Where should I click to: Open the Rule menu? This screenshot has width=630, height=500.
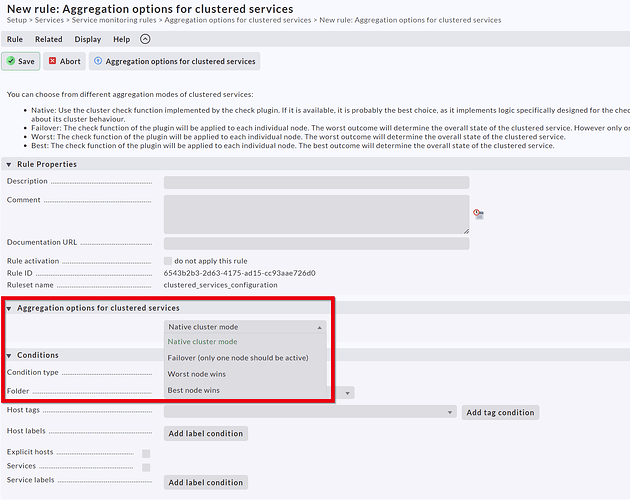click(x=15, y=39)
